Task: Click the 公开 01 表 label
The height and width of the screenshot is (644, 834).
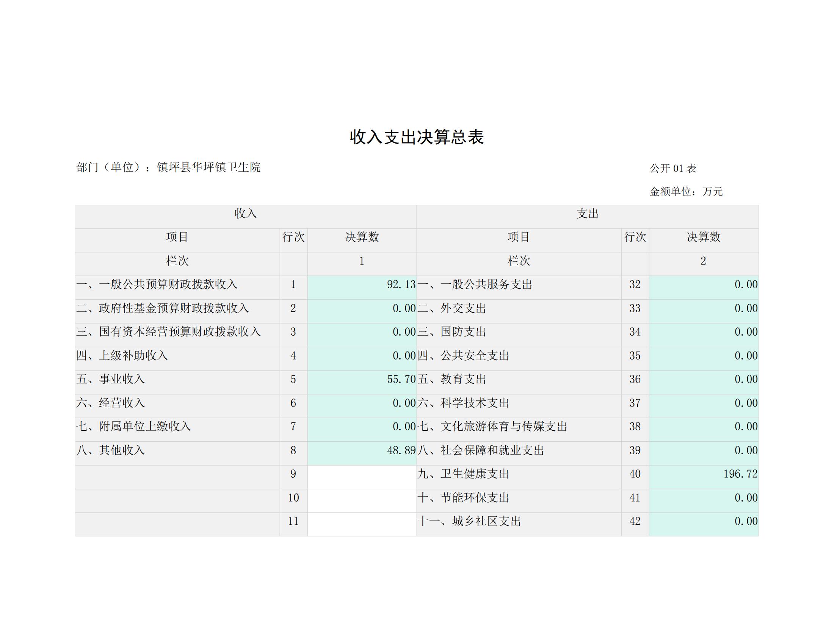Action: pyautogui.click(x=673, y=168)
